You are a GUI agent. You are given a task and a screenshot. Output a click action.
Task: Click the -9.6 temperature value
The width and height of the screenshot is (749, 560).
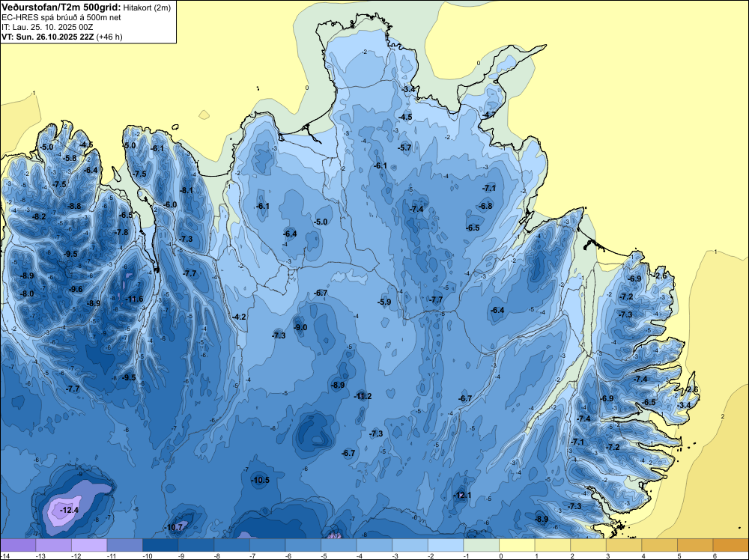(x=76, y=289)
